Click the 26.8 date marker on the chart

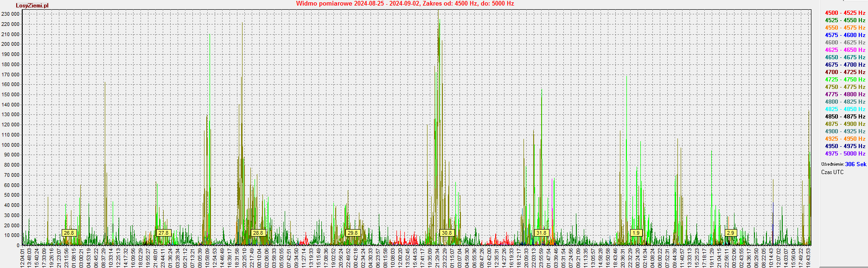69,233
